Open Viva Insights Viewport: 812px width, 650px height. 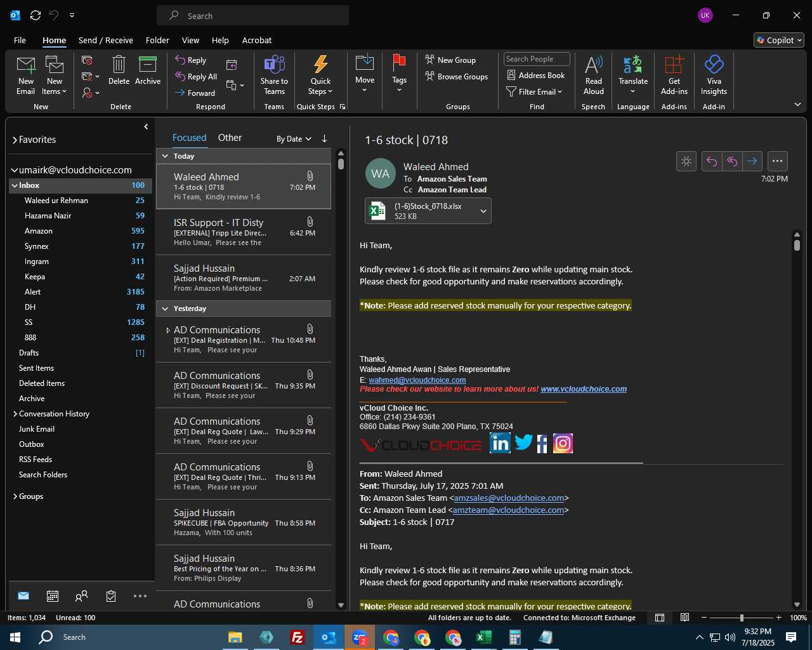pyautogui.click(x=714, y=76)
